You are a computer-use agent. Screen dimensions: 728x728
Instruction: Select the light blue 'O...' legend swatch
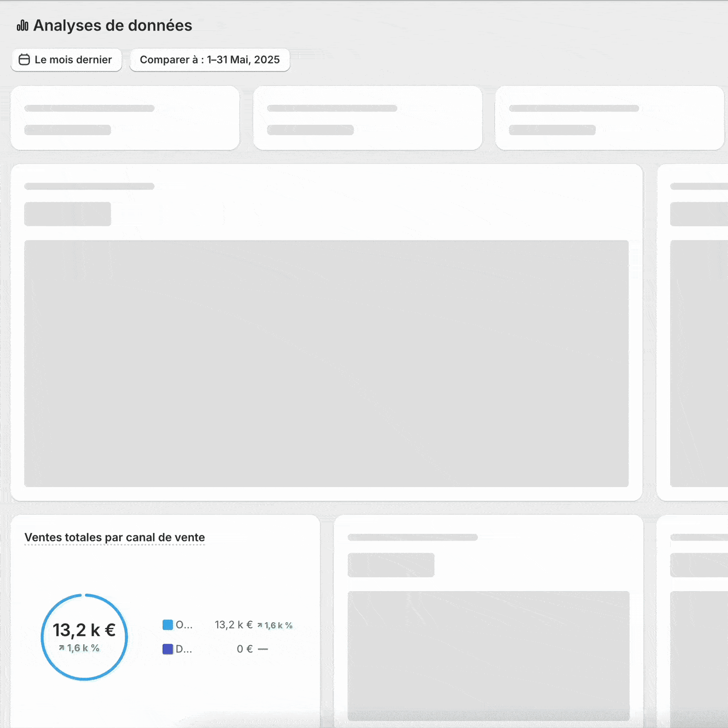point(168,625)
